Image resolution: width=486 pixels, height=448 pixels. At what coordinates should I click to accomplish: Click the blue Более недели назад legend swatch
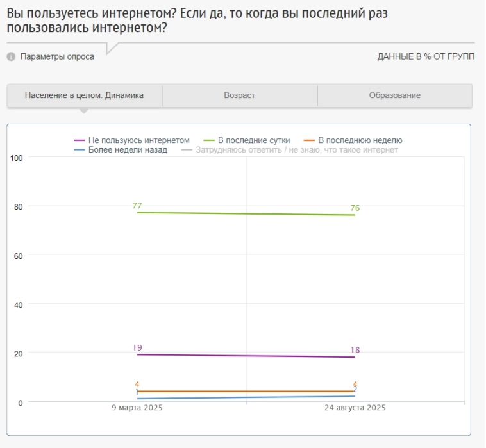pyautogui.click(x=80, y=150)
